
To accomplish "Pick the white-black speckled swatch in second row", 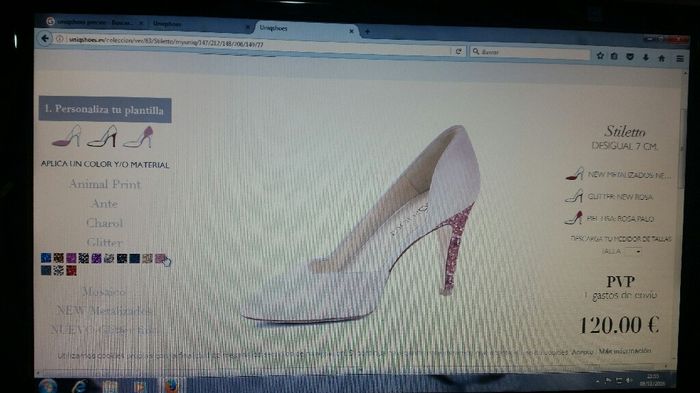I will [58, 270].
